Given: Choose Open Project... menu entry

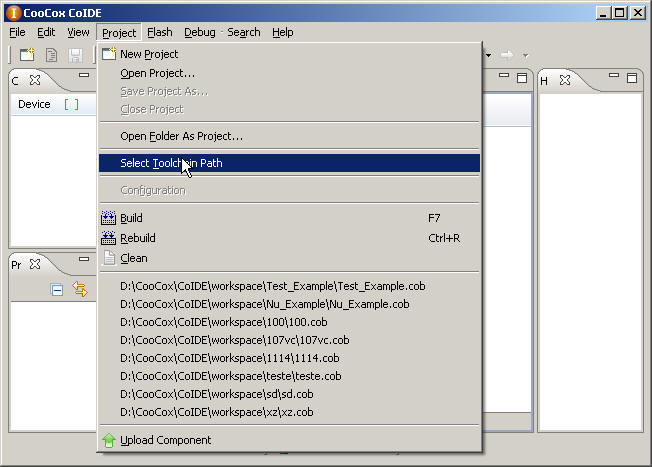Looking at the screenshot, I should (289, 73).
